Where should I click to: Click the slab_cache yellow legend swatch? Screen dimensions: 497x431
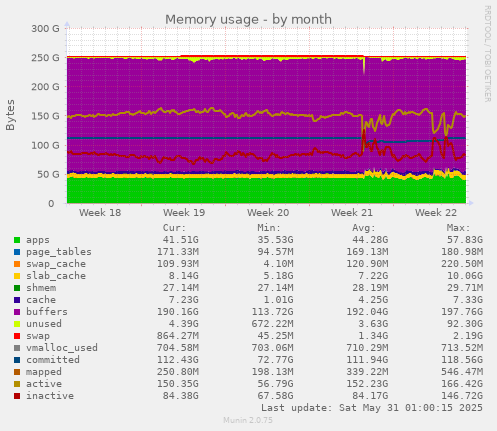point(17,276)
